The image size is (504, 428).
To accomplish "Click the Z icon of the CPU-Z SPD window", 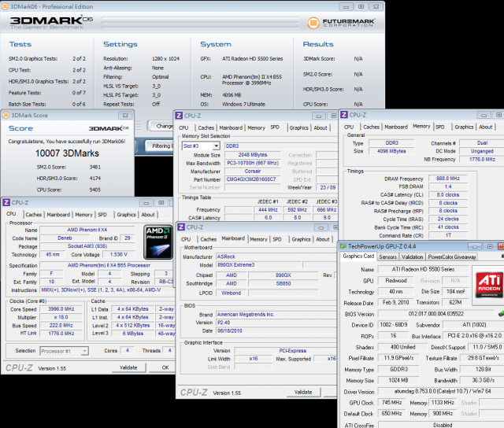I will coord(179,116).
